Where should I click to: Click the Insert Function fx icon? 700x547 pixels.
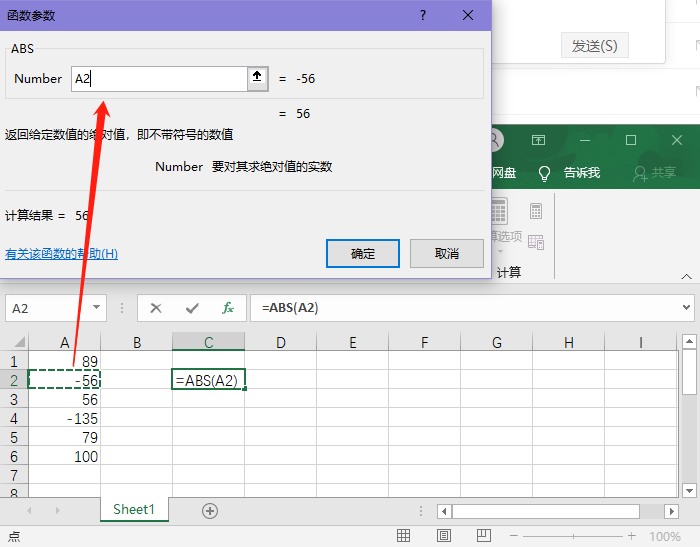[x=228, y=308]
